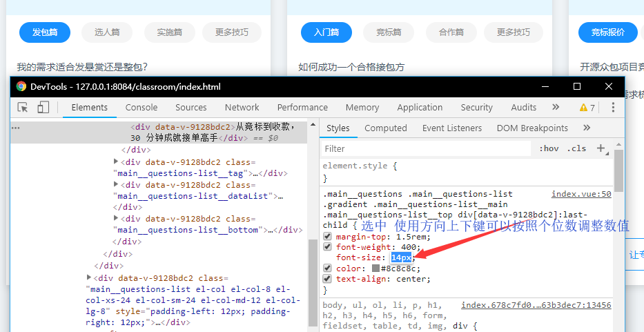Screen dimensions: 644x332
Task: Open the Audits tab
Action: coord(524,108)
